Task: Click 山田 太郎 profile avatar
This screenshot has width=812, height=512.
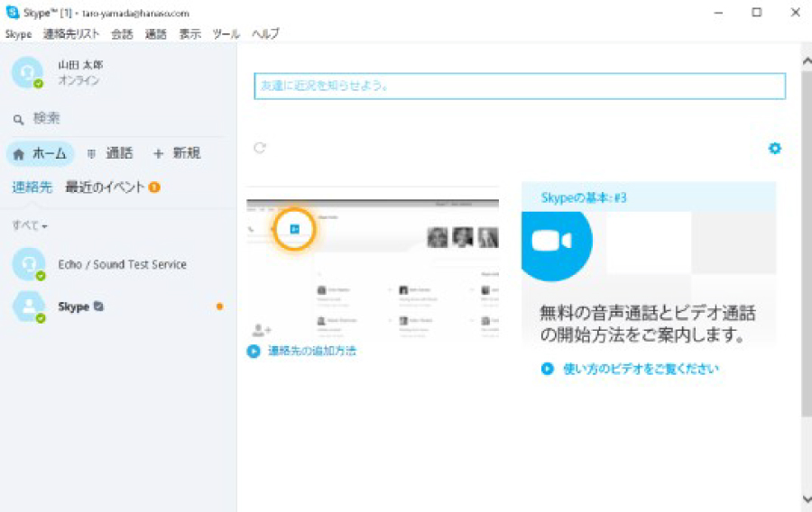Action: [x=27, y=72]
